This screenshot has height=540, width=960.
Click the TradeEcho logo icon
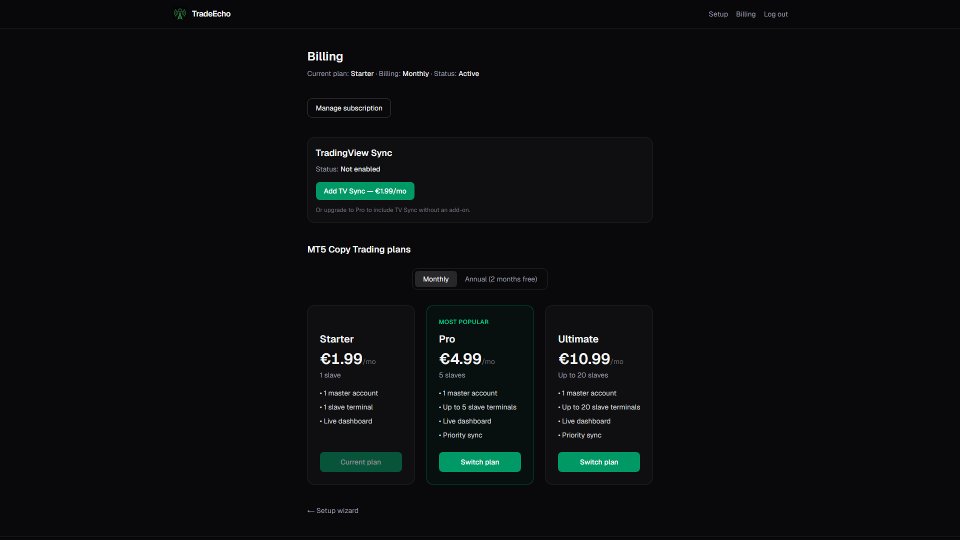(x=179, y=13)
